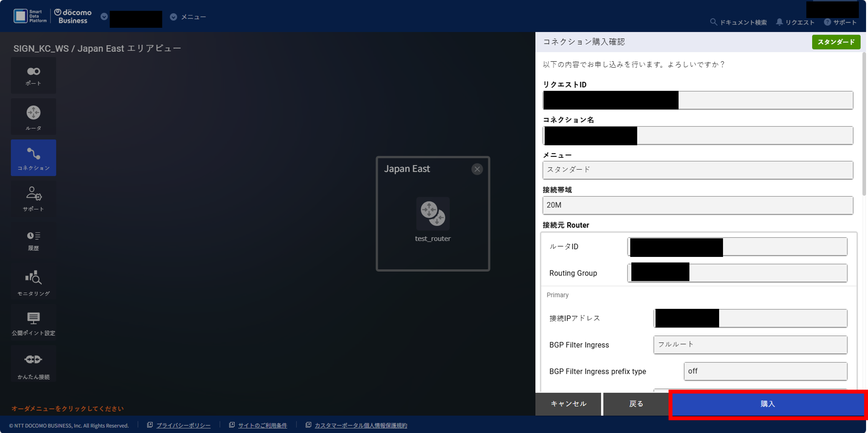Click the 'Japan East' area box title
Screen dimensions: 868x433
coord(407,169)
